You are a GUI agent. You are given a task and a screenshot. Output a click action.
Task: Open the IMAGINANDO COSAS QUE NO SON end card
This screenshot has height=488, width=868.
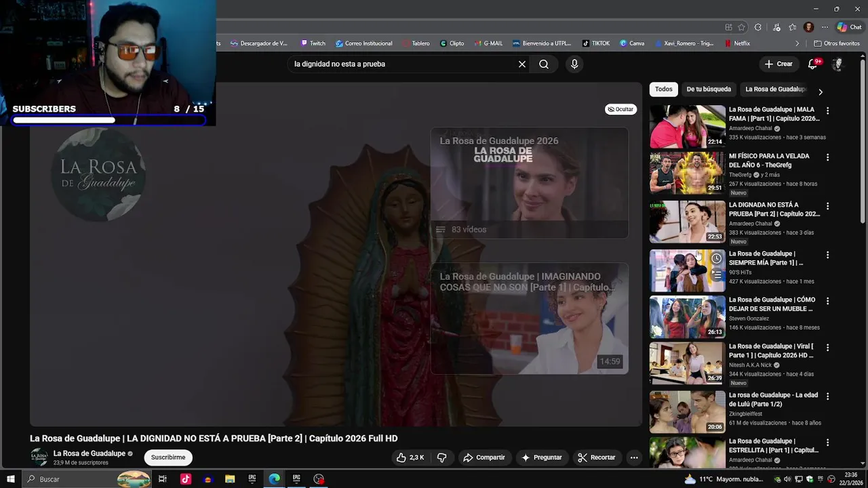click(529, 319)
